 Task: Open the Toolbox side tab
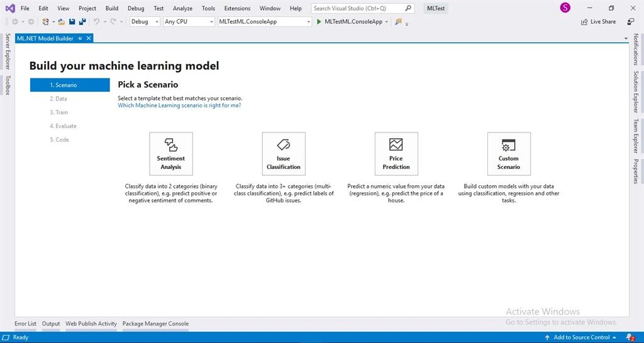(x=8, y=85)
